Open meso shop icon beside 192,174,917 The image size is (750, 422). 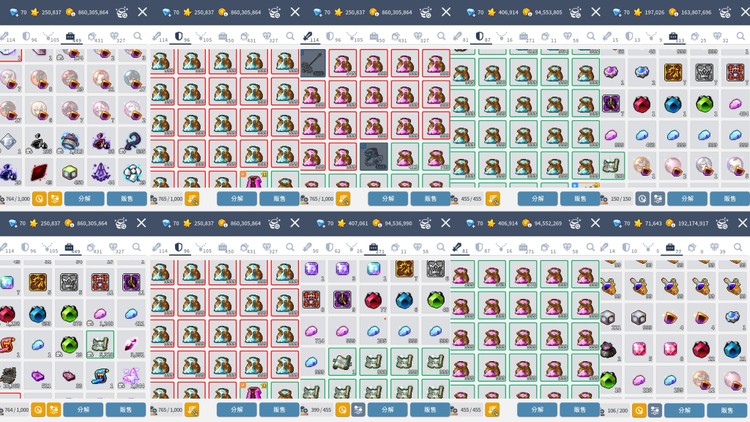pos(722,223)
